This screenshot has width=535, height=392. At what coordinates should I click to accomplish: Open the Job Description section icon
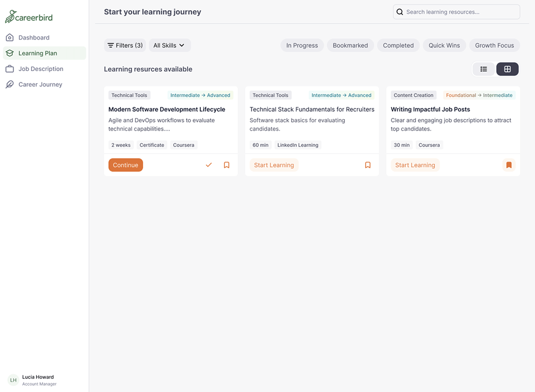click(x=9, y=68)
